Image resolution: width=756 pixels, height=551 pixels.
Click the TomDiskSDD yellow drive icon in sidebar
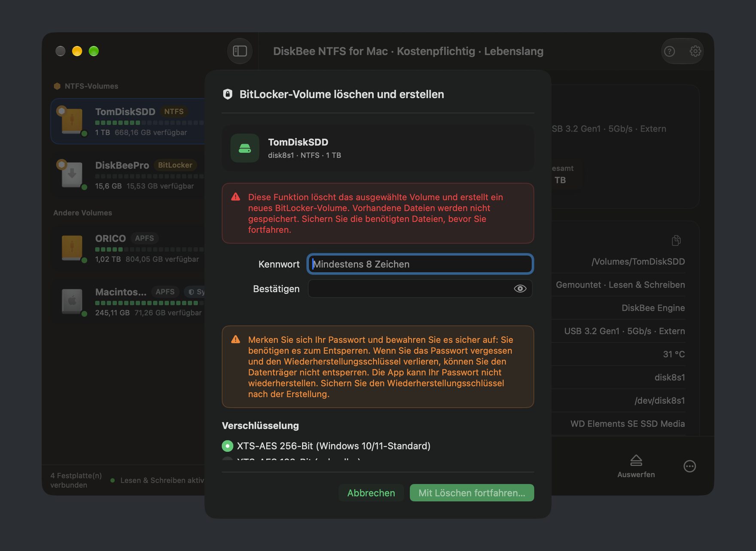pos(72,121)
